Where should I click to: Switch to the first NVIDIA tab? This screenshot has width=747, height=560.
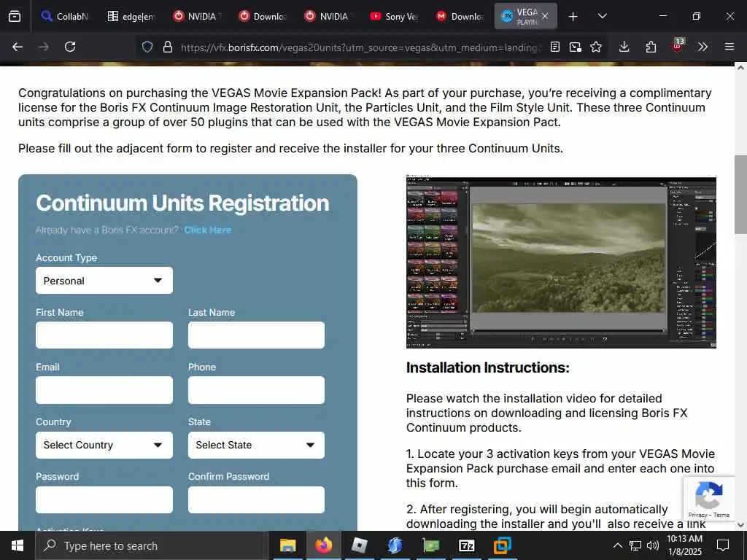tap(196, 16)
